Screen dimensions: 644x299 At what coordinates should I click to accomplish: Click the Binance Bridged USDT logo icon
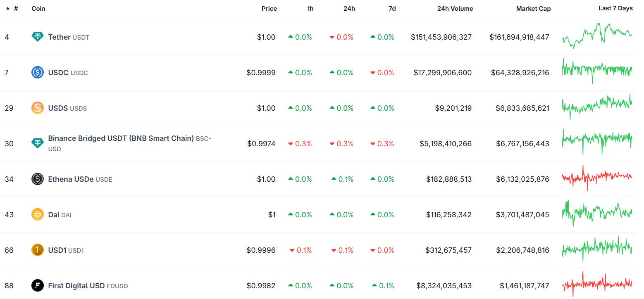[38, 144]
